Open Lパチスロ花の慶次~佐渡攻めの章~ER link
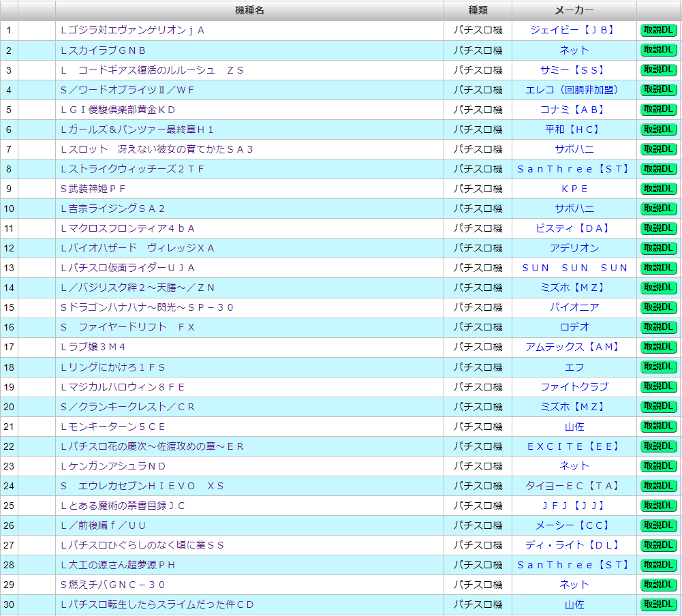The image size is (682, 616). (152, 446)
